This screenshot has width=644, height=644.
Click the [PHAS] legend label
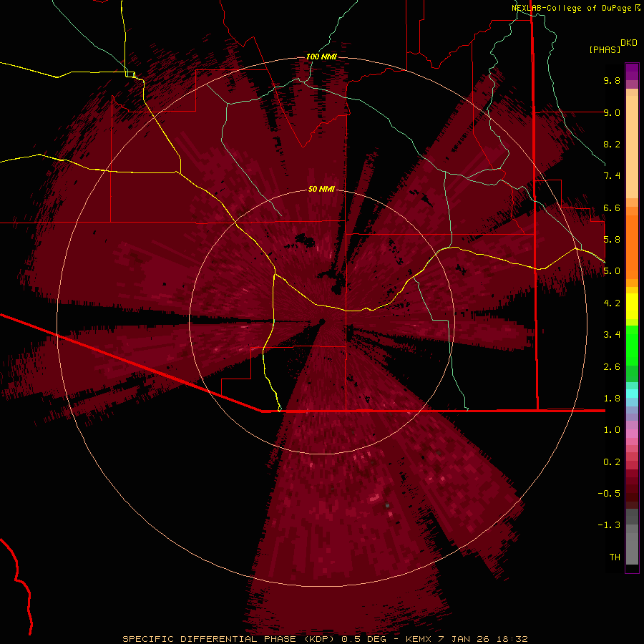pos(605,49)
